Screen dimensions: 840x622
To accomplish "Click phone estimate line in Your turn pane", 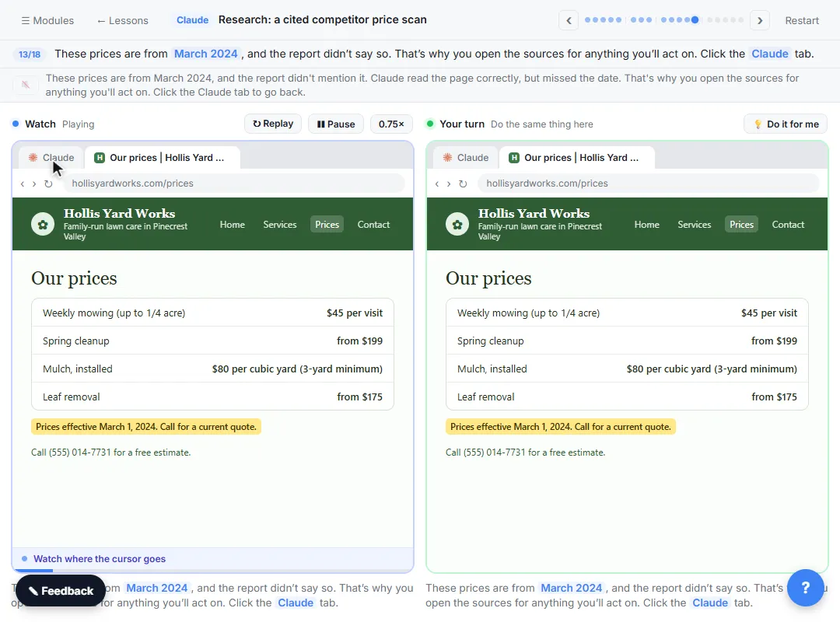I will pyautogui.click(x=525, y=453).
